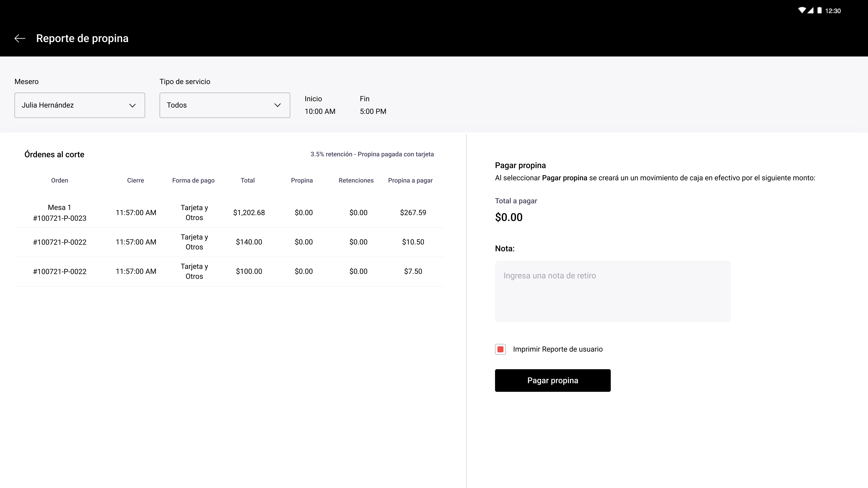Select the $10.50 propina a pagar cell
The image size is (868, 488).
(413, 242)
